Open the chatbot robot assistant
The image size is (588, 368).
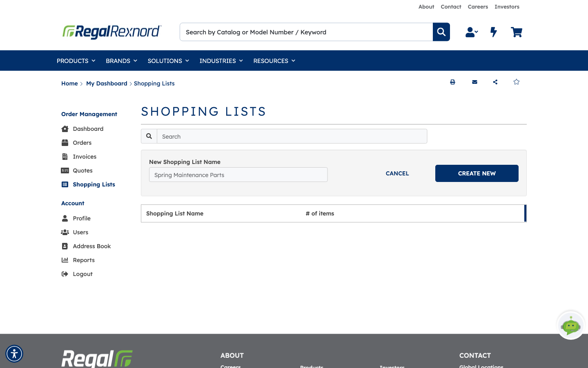(571, 325)
